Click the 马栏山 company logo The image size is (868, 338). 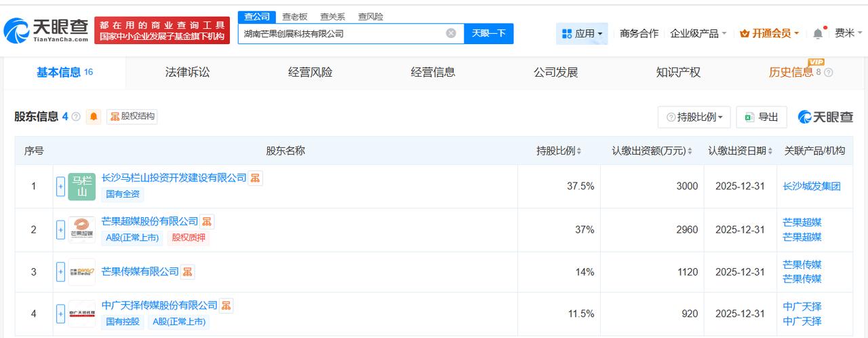click(82, 187)
